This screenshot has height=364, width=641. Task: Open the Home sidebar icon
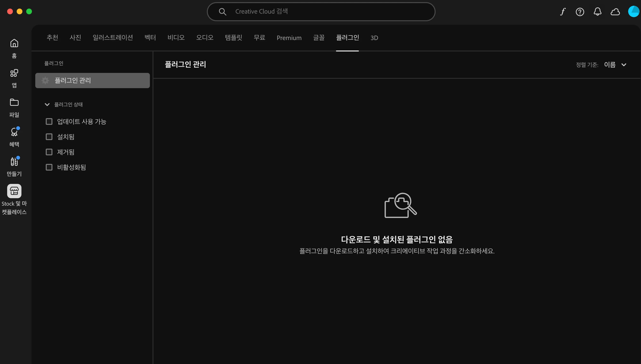pyautogui.click(x=14, y=43)
